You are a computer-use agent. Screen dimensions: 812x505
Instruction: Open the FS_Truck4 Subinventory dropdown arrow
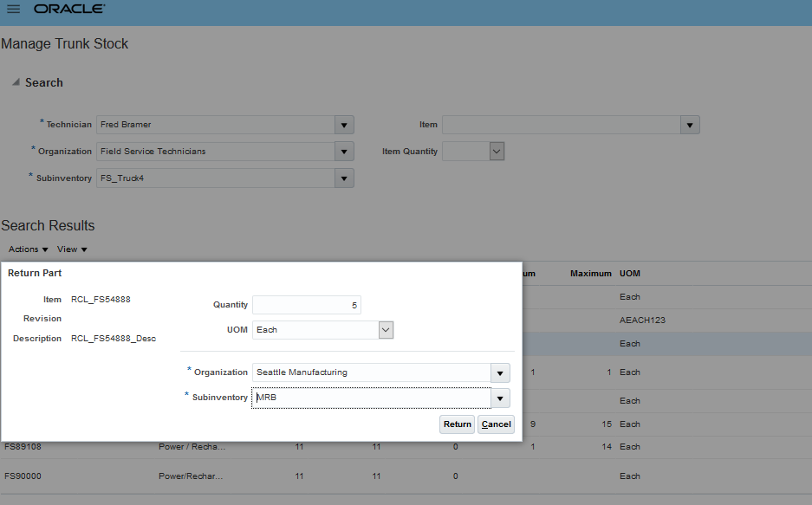point(344,178)
